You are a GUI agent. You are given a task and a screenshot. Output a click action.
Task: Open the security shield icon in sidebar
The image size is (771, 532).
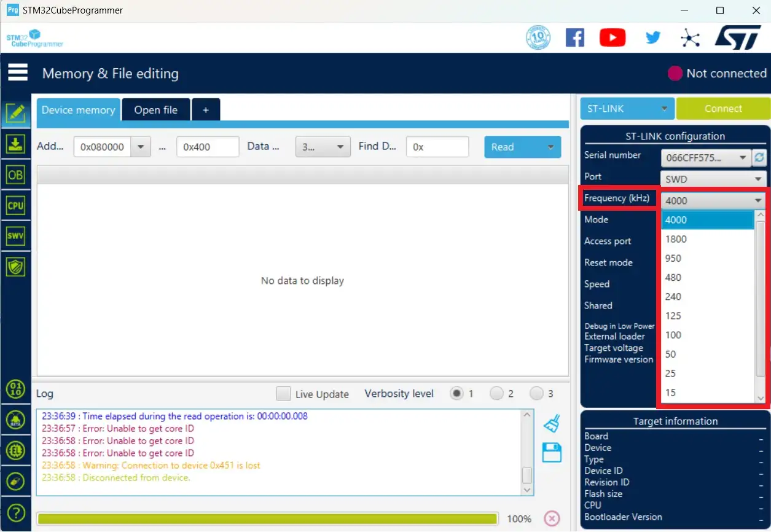coord(15,266)
